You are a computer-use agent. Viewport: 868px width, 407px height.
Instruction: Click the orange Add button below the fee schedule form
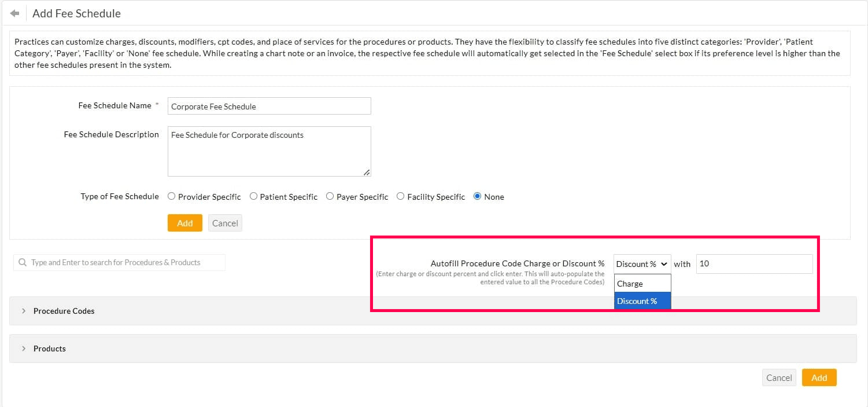click(184, 222)
